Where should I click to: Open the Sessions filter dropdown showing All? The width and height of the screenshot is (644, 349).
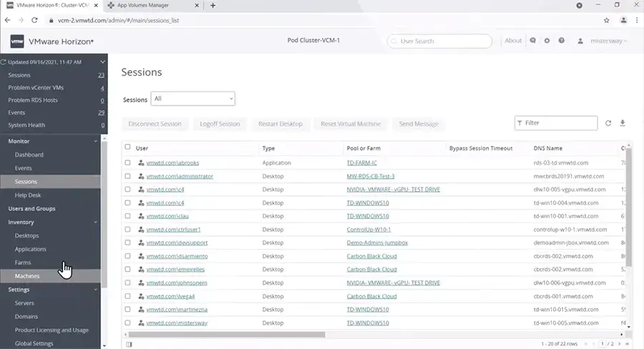[192, 99]
